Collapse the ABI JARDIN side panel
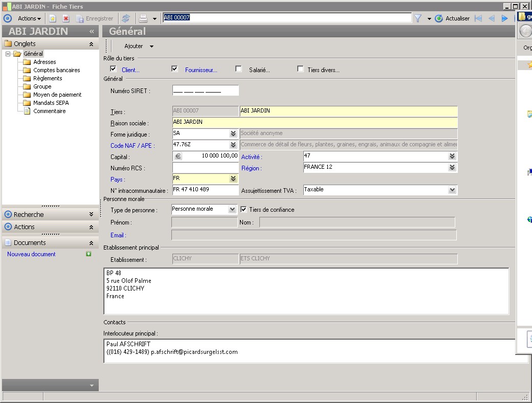The image size is (532, 403). click(x=92, y=31)
